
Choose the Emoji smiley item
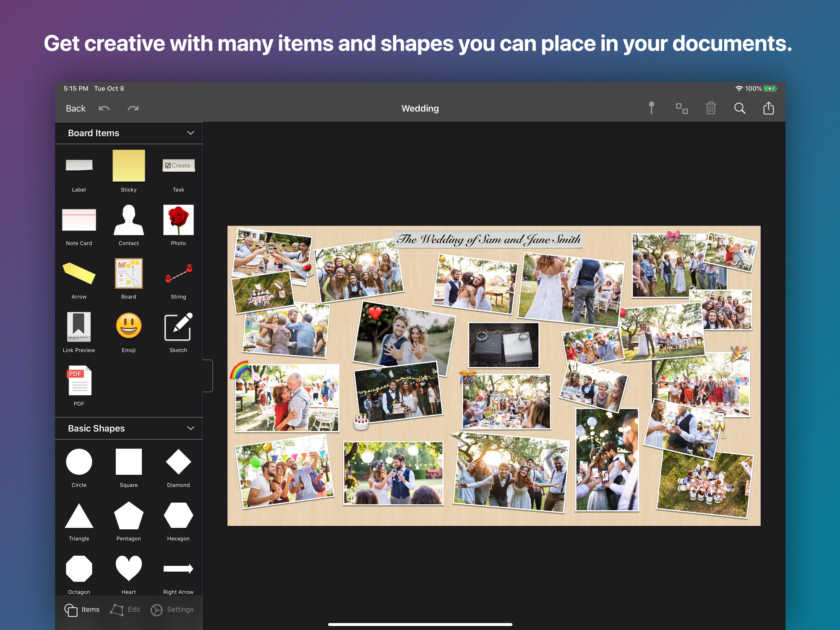(x=128, y=326)
